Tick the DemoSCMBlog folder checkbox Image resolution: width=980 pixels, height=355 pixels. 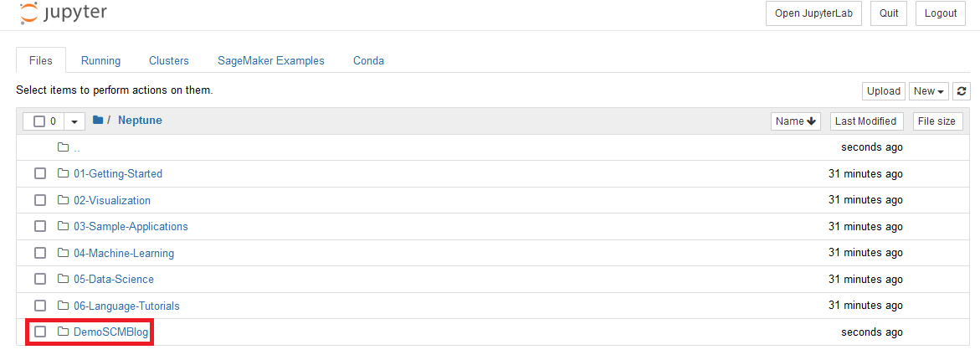[40, 332]
